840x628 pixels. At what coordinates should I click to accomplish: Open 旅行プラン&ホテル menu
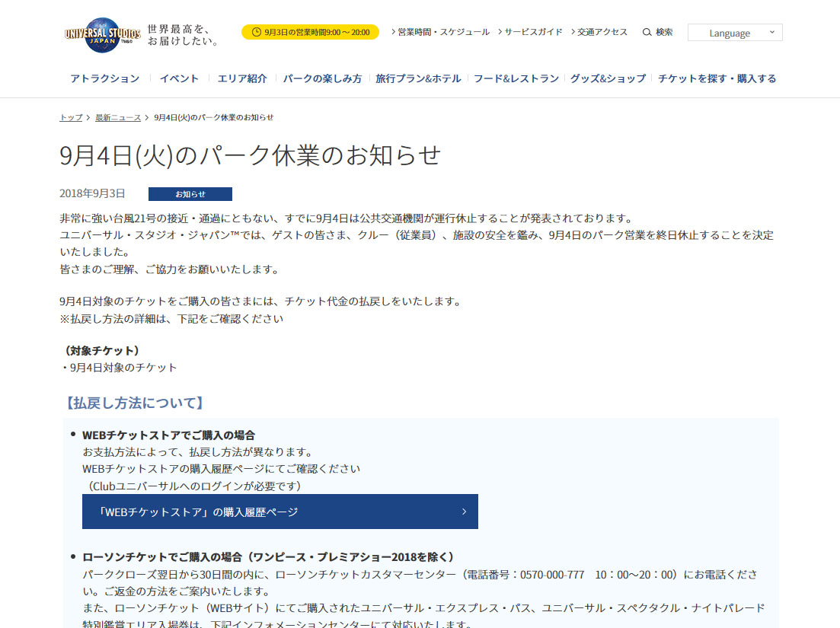(418, 78)
